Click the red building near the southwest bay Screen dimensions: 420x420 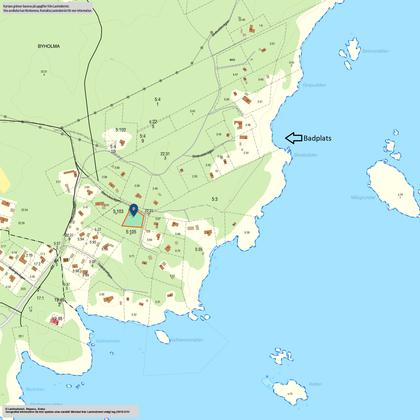[56, 320]
